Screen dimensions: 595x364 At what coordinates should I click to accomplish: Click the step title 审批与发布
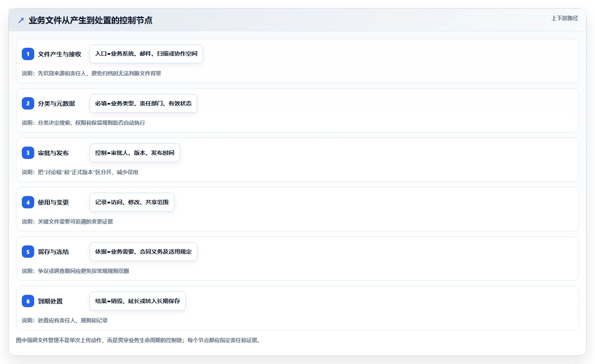(x=54, y=153)
